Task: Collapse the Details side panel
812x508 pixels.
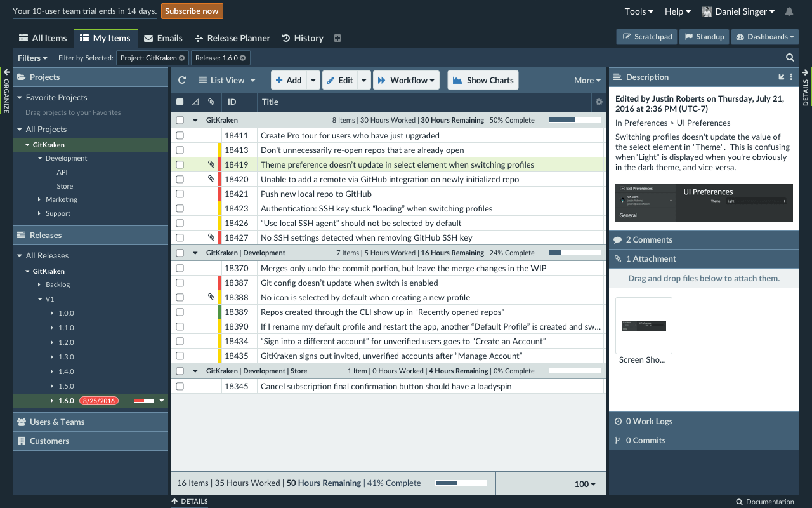Action: [x=806, y=87]
